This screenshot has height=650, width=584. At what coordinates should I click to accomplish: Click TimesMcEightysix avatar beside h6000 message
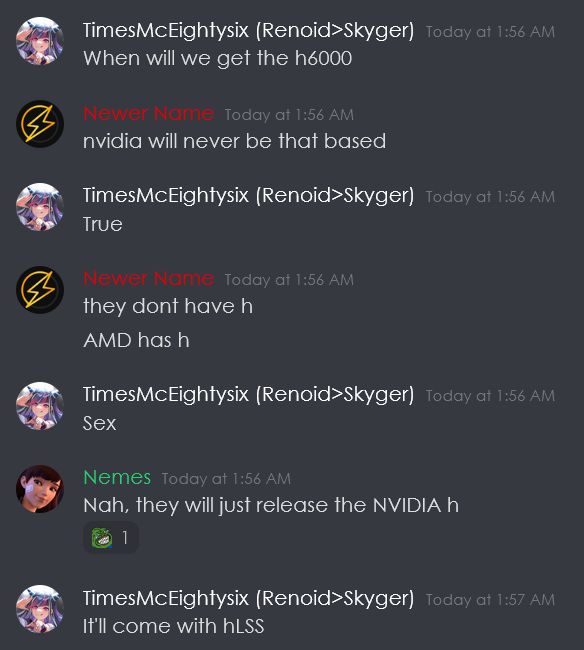[40, 41]
